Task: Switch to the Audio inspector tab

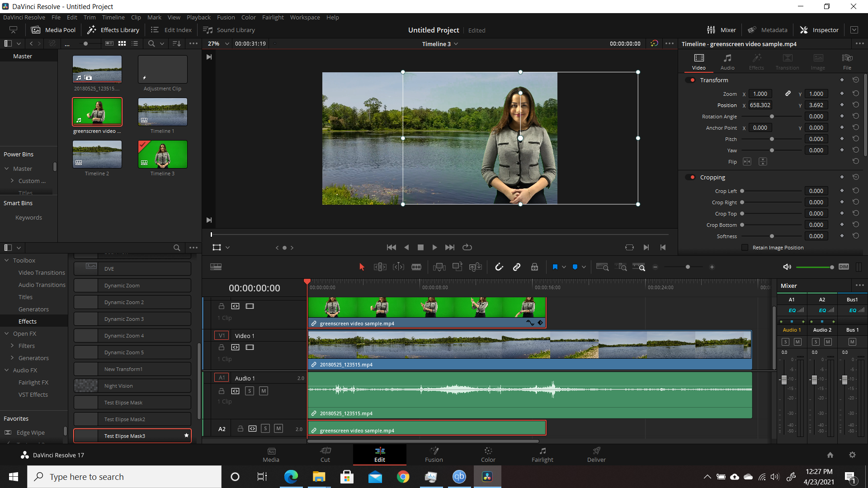Action: click(727, 62)
